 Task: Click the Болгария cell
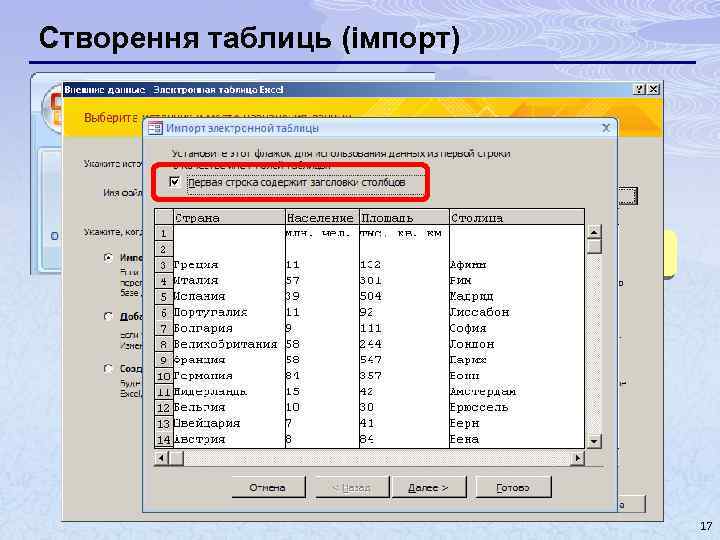pos(229,328)
